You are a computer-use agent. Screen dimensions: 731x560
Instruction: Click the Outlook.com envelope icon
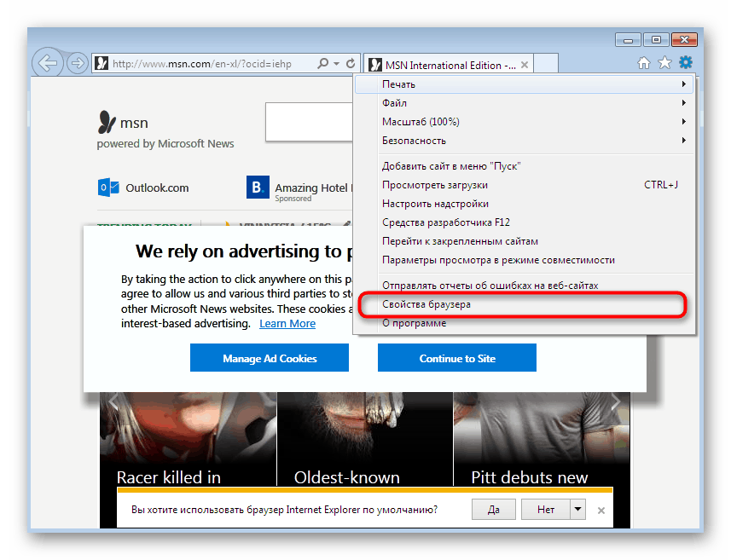108,187
